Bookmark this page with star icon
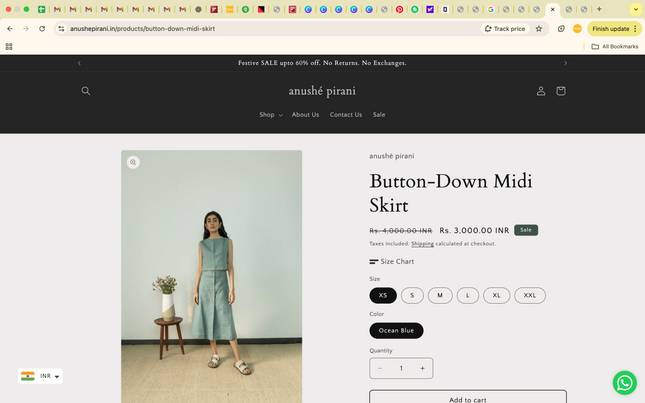645x403 pixels. point(539,29)
